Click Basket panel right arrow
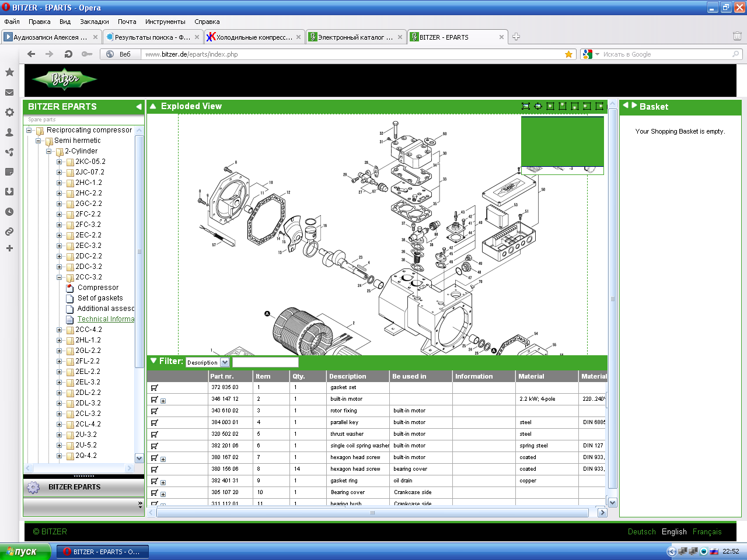The height and width of the screenshot is (560, 747). (634, 106)
